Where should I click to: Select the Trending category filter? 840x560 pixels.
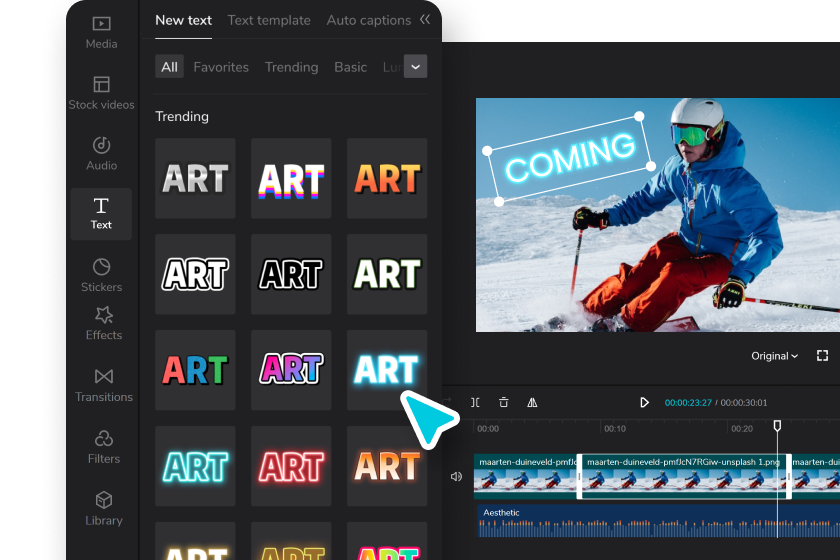click(291, 67)
